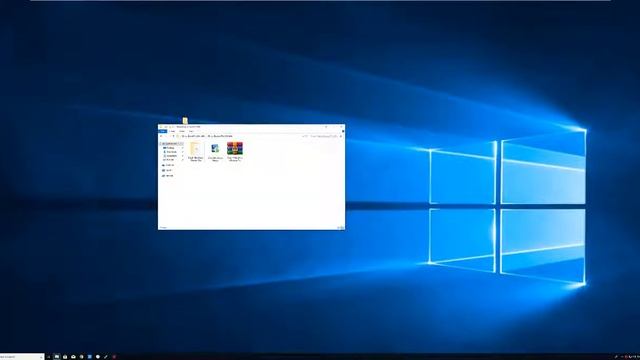Select the pinned Desktop folder in sidebar

coord(170,148)
